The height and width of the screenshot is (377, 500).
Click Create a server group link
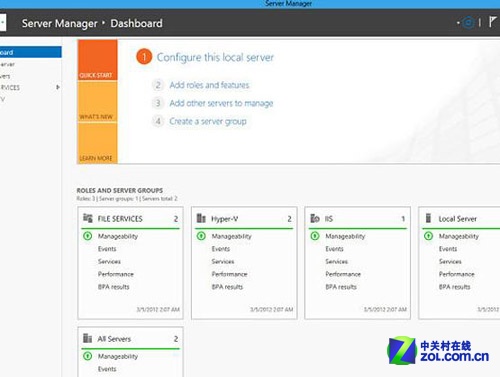click(208, 121)
